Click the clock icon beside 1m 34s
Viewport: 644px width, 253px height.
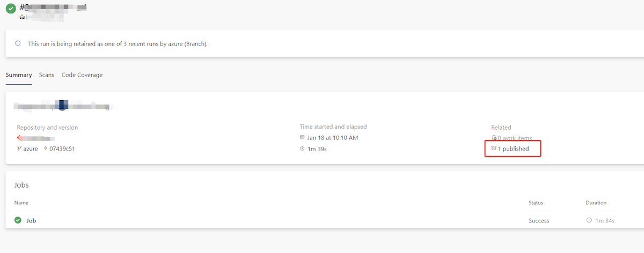point(589,220)
